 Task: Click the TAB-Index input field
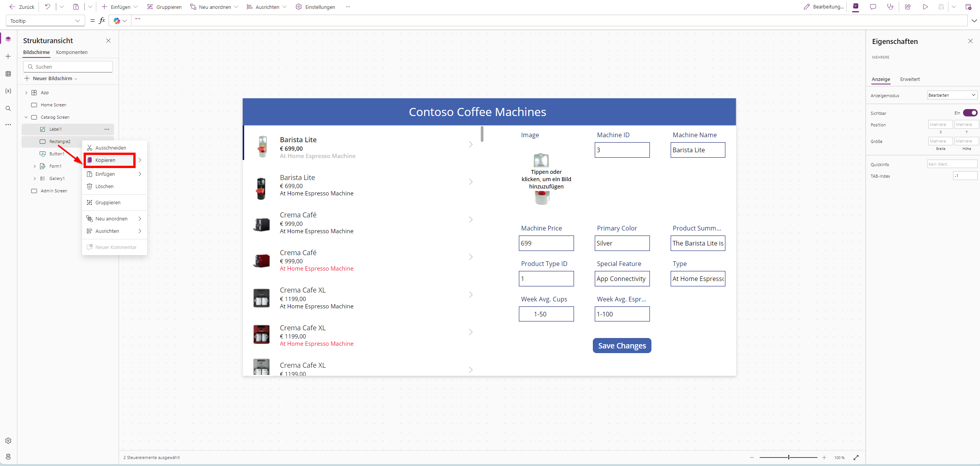pyautogui.click(x=965, y=176)
